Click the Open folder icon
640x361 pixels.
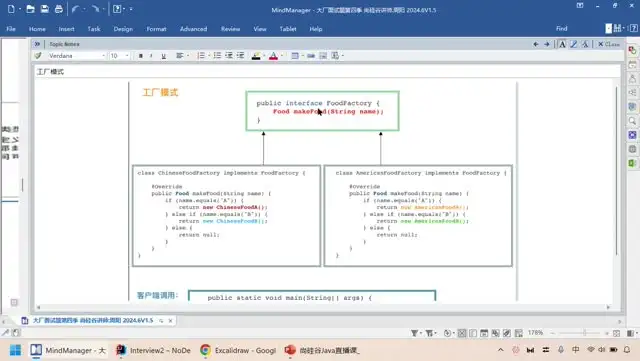point(30,9)
